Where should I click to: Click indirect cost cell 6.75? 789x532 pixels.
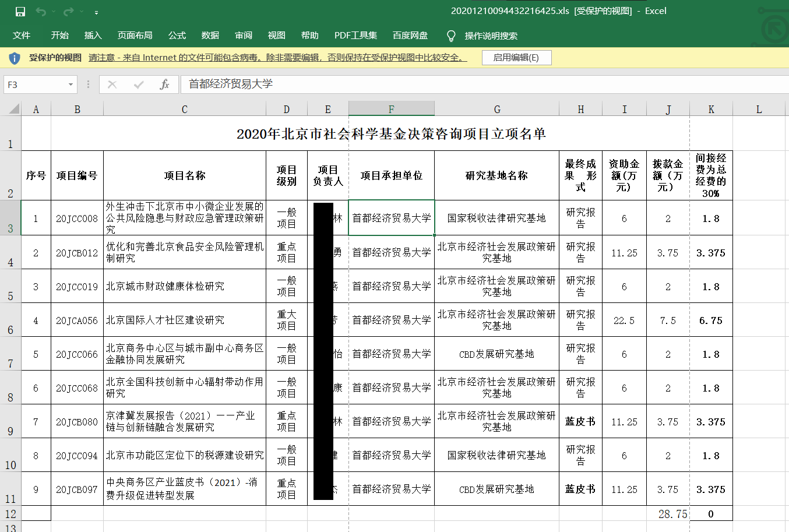pos(711,320)
